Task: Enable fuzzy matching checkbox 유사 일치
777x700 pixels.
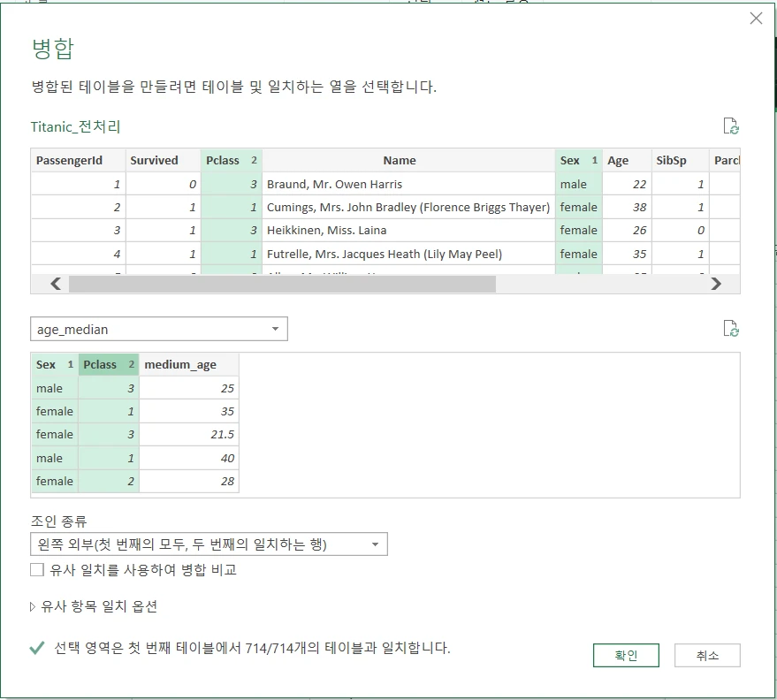Action: click(x=37, y=570)
